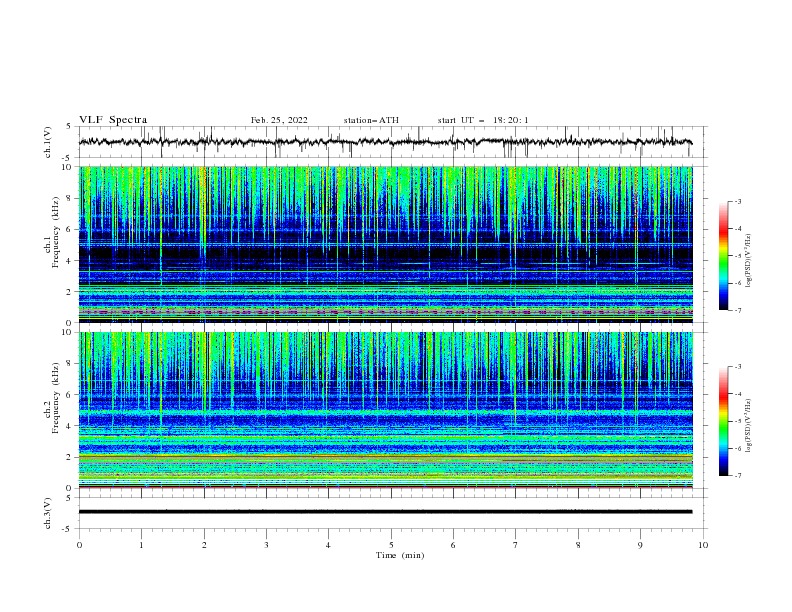The width and height of the screenshot is (792, 612).
Task: Click the ch.1 spectrogram color scale bar
Action: pyautogui.click(x=724, y=256)
